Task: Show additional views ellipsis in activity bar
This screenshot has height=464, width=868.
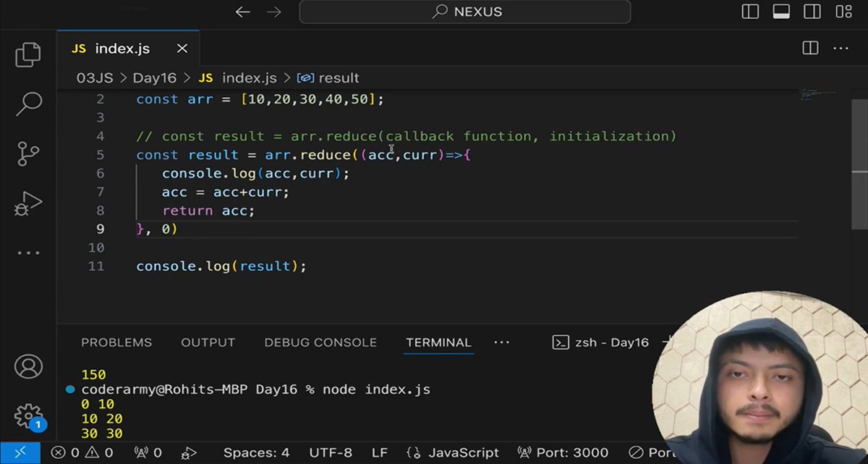Action: click(x=28, y=253)
